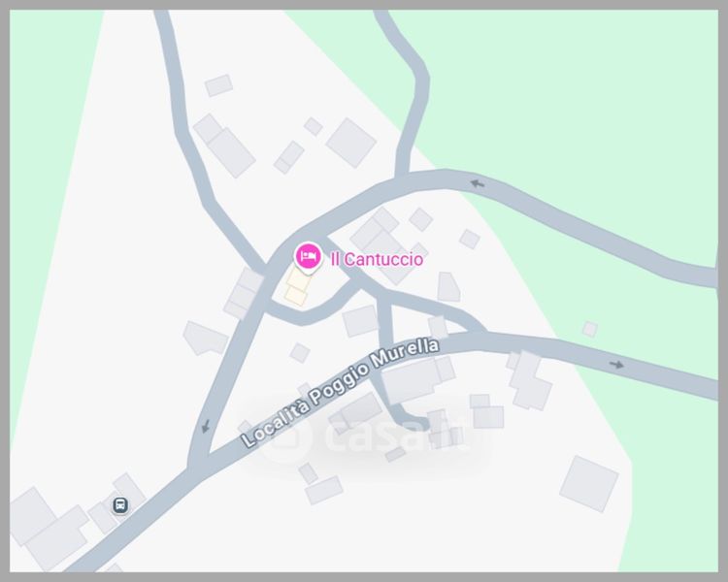Select the bus stop icon
The image size is (728, 582).
pos(120,505)
